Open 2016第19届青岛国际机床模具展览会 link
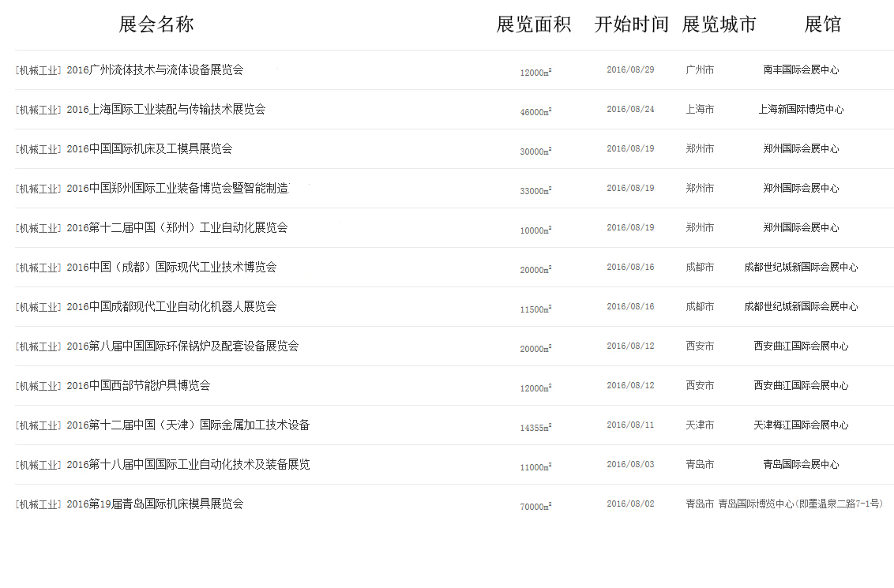894x588 pixels. tap(155, 504)
